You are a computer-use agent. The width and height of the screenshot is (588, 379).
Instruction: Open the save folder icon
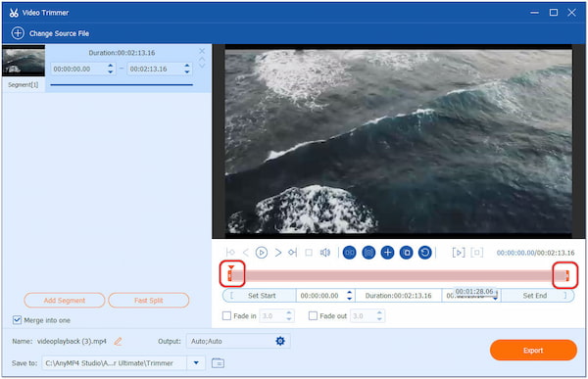[x=218, y=363]
